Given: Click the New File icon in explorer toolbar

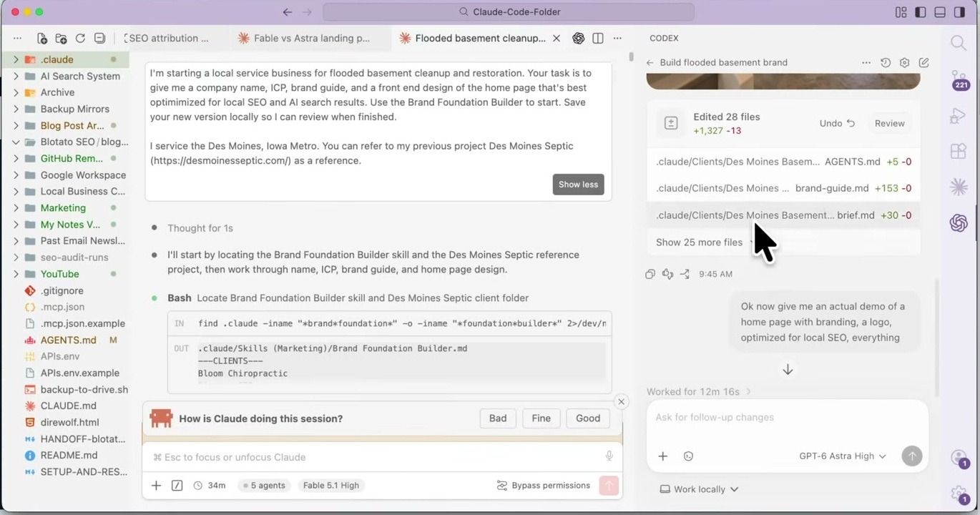Looking at the screenshot, I should [x=42, y=39].
